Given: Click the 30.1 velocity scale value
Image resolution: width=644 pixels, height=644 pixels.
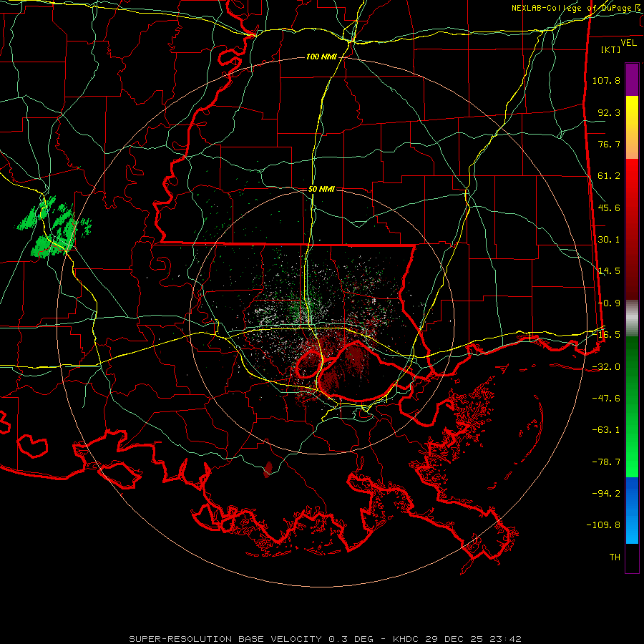Looking at the screenshot, I should (609, 240).
